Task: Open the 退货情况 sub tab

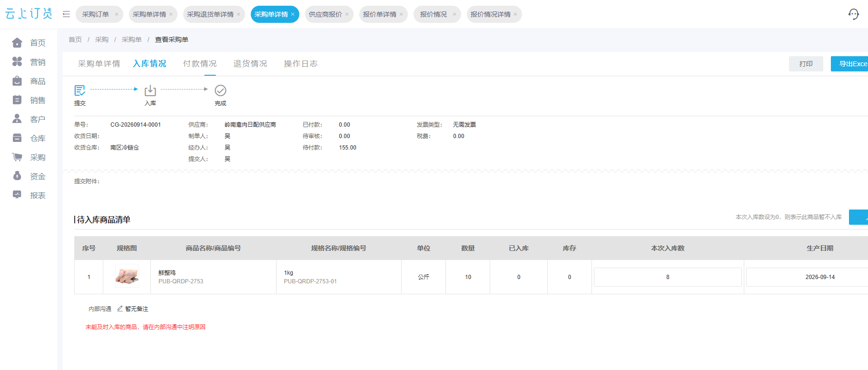Action: 250,63
